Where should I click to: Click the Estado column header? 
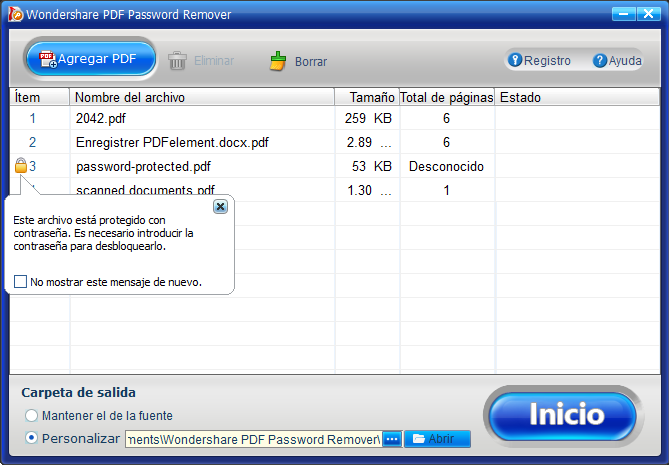[x=577, y=97]
